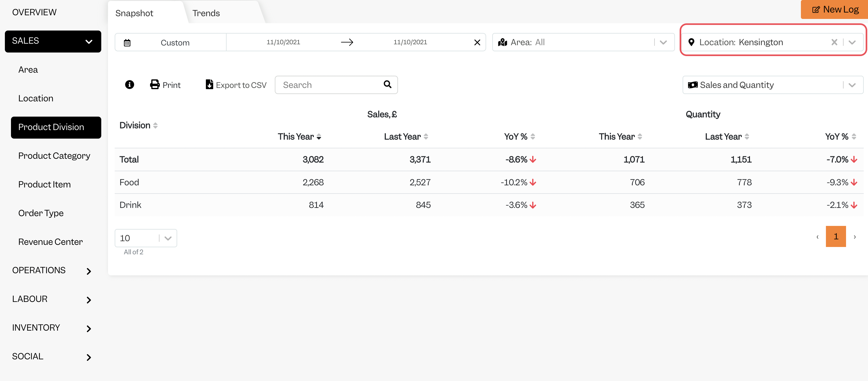Go to next page arrow

coord(855,237)
